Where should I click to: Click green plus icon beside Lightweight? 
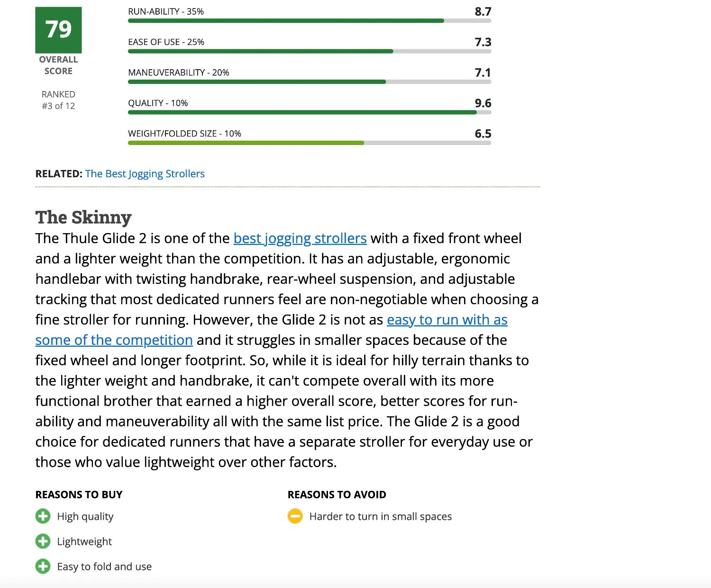point(43,541)
